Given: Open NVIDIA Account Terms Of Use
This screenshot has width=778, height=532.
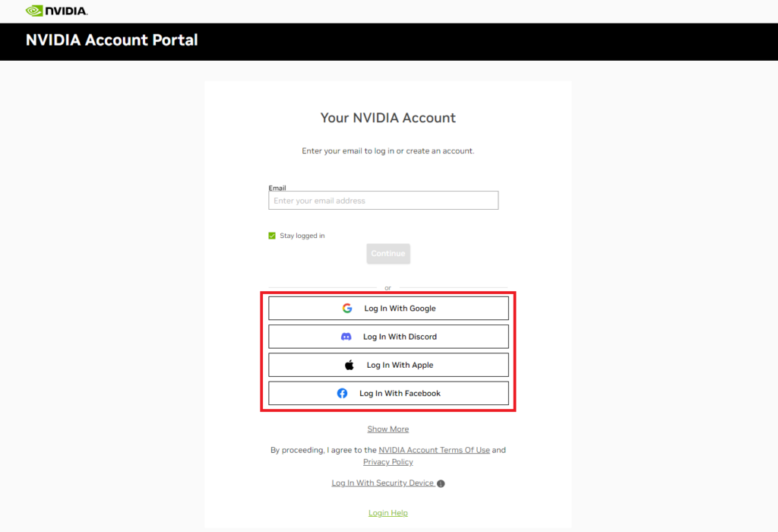Looking at the screenshot, I should (434, 450).
